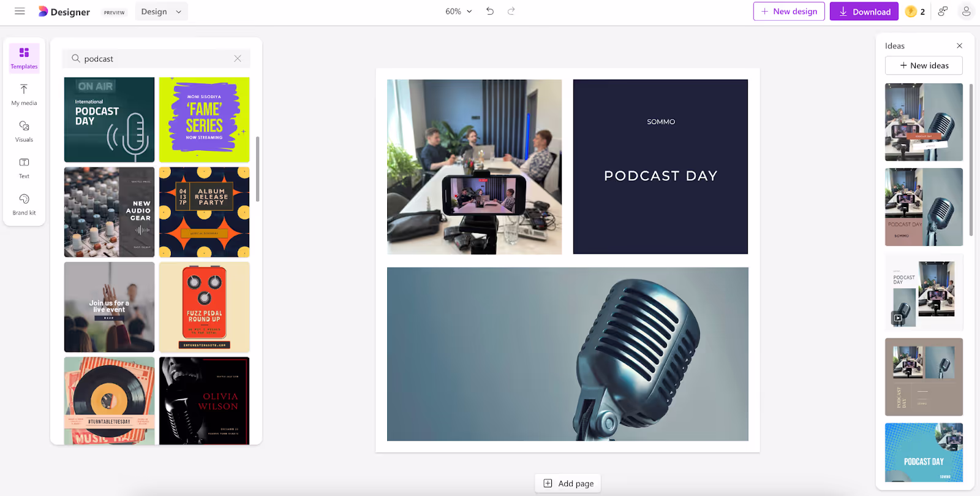This screenshot has width=980, height=496.
Task: Choose the taupe background idea layout
Action: click(924, 377)
